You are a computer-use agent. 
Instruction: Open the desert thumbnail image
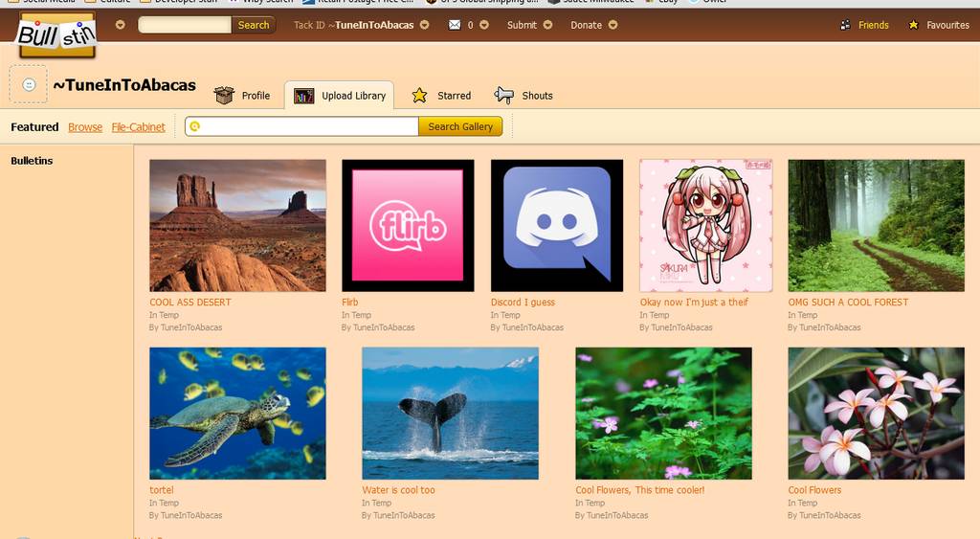click(x=237, y=225)
